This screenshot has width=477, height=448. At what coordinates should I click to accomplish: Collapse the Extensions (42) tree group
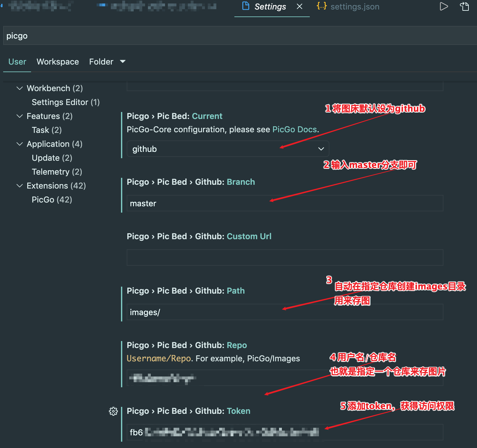[x=20, y=186]
